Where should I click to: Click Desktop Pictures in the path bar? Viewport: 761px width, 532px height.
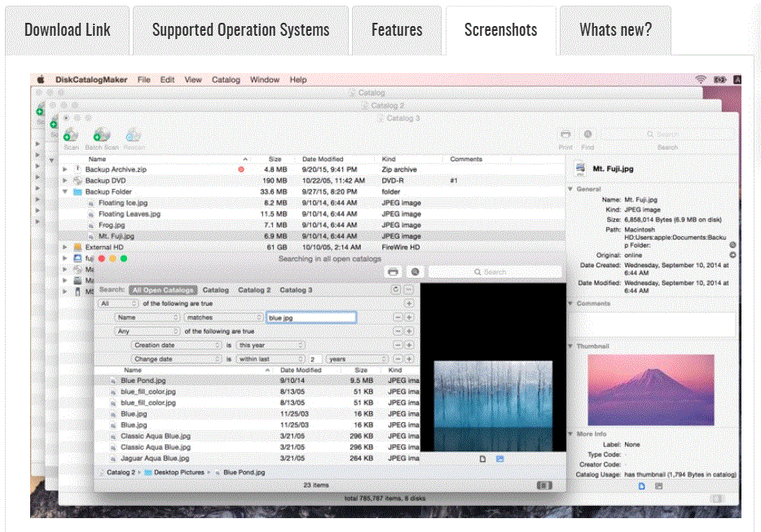click(x=179, y=473)
